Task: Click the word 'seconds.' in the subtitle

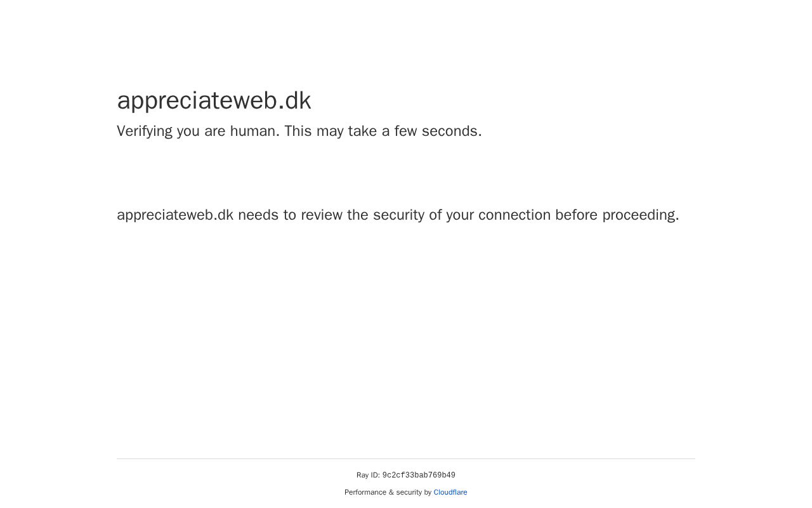Action: (x=452, y=131)
